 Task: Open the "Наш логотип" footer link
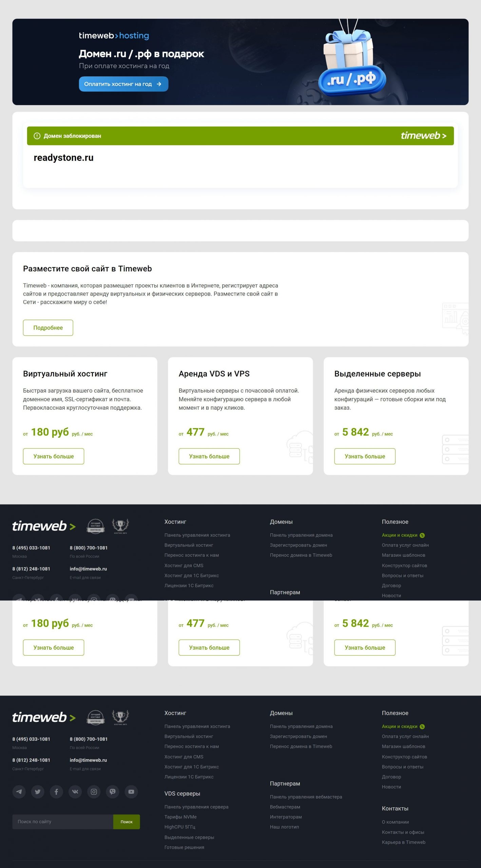[284, 827]
